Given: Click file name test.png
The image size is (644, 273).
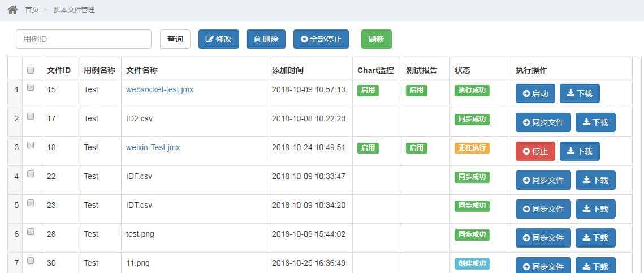Looking at the screenshot, I should click(x=140, y=234).
